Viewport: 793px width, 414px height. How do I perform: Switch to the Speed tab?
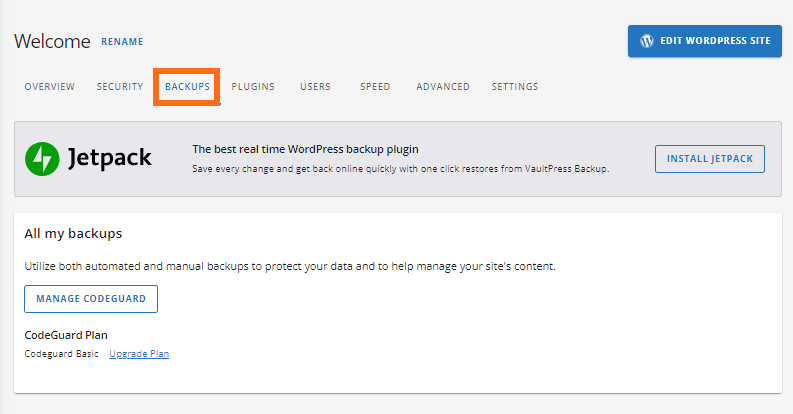375,86
